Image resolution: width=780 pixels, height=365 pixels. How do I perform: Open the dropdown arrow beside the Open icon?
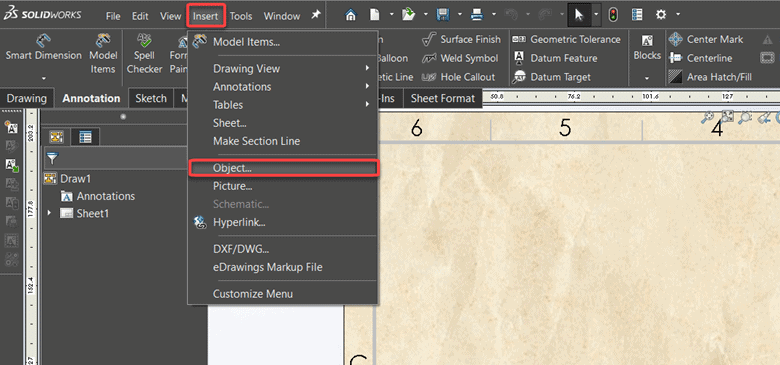[x=425, y=14]
